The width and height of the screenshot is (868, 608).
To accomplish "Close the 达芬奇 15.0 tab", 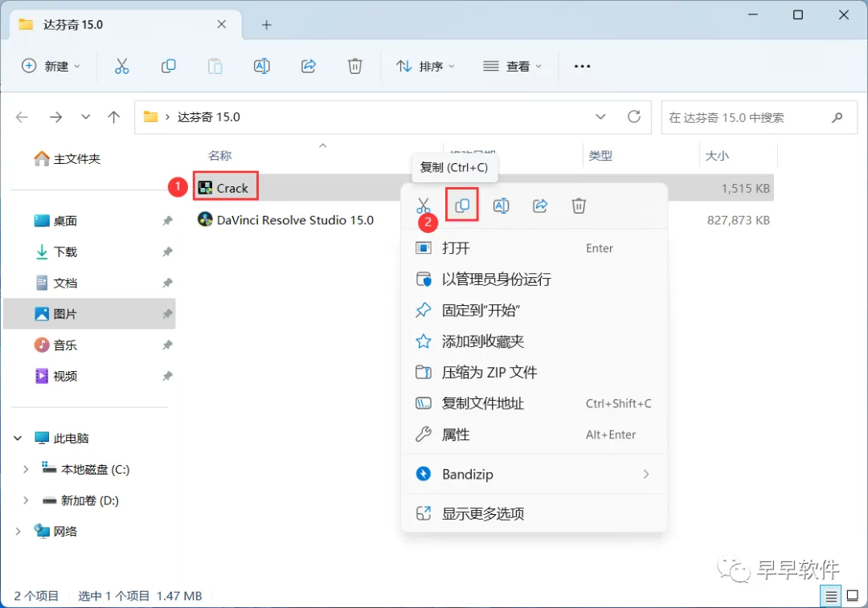I will coord(222,24).
